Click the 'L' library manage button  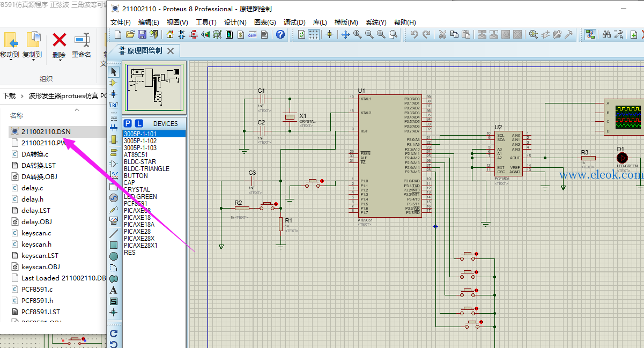[x=139, y=123]
